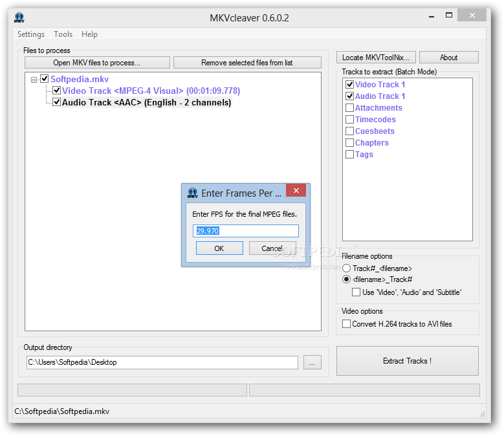Image resolution: width=504 pixels, height=436 pixels.
Task: Enable Cuesheets extraction checkbox
Action: click(x=349, y=131)
